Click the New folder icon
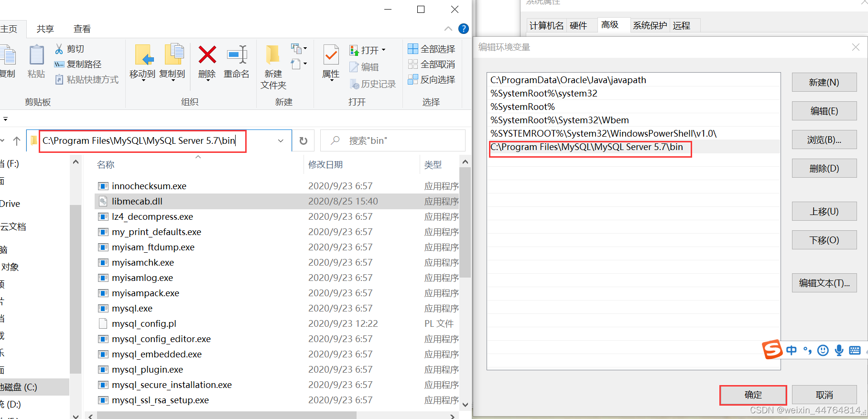 [273, 55]
